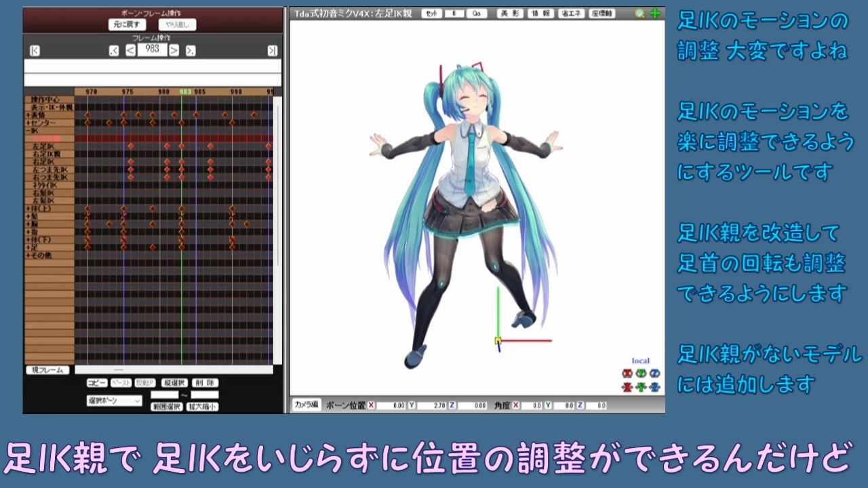Viewport: 868px width, 488px height.
Task: Click the green Y-axis rotation icon
Action: point(641,373)
